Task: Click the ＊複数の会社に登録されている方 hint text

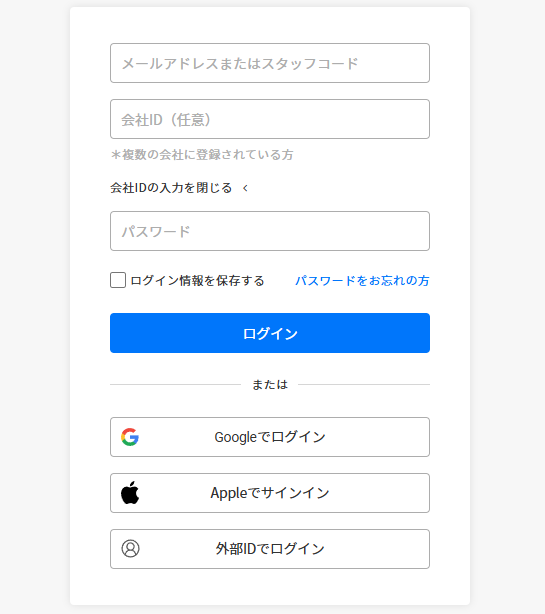Action: coord(202,155)
